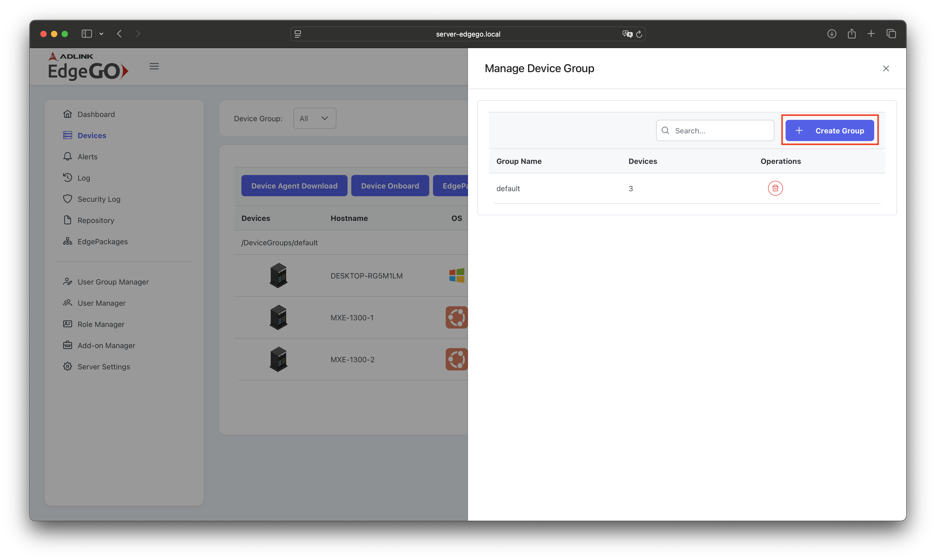Close the Manage Device Group panel
936x560 pixels.
[x=885, y=68]
